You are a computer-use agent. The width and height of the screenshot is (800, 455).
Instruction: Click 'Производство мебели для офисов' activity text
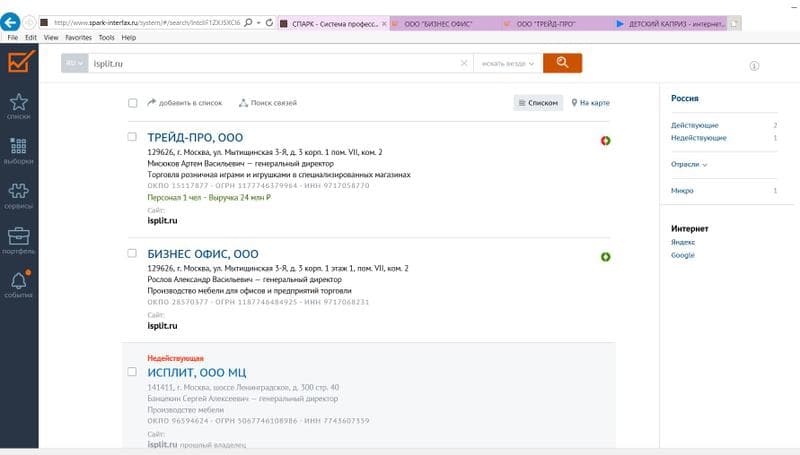coord(249,291)
